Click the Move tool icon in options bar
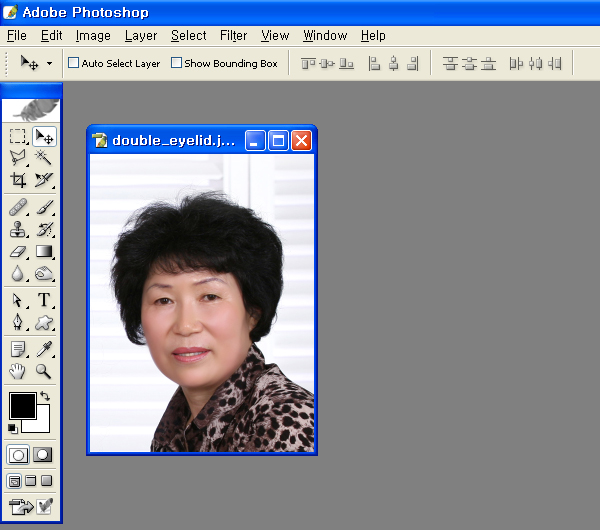 pos(30,63)
